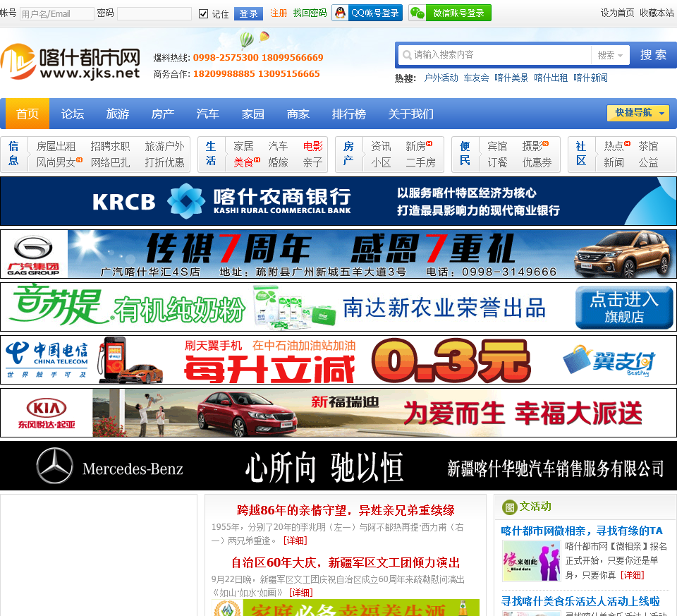Image resolution: width=677 pixels, height=616 pixels.
Task: Click the blue 搜索 search button
Action: [653, 55]
